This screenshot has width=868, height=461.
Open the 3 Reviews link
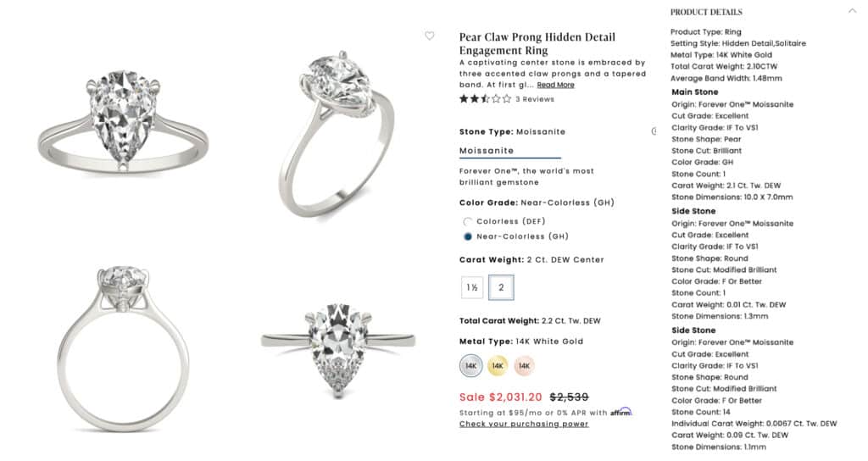pos(535,99)
